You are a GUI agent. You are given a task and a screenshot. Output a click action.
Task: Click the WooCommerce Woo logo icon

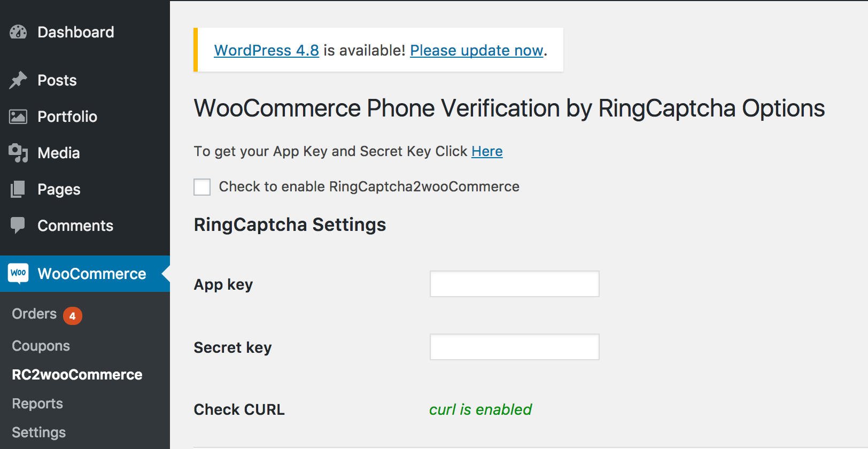[18, 273]
